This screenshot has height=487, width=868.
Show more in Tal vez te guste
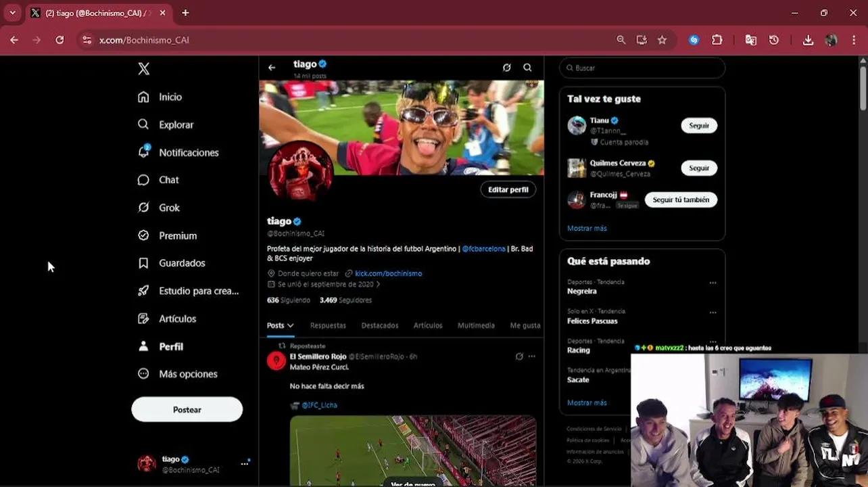[x=587, y=229]
